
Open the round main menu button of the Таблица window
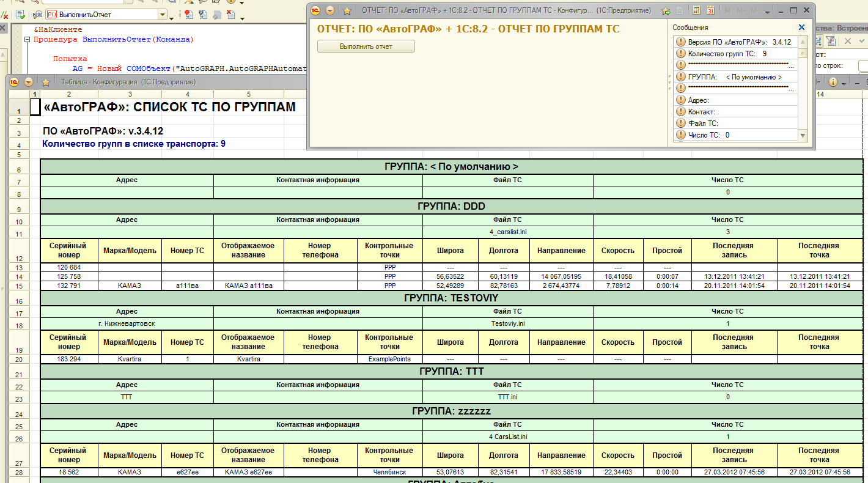28,82
